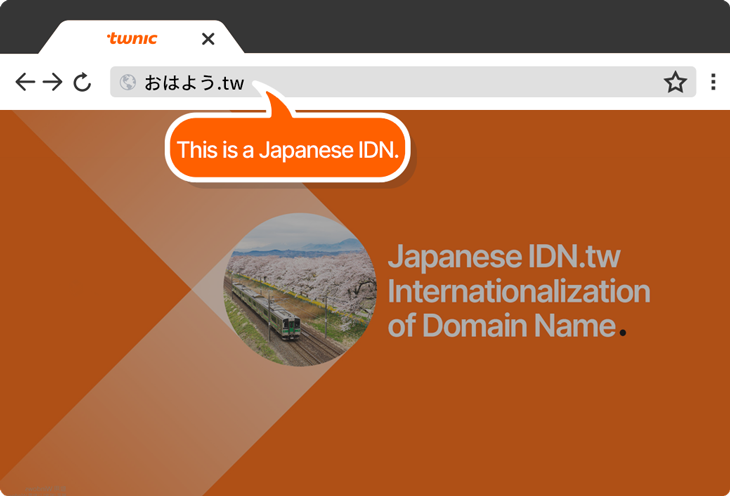Click the empty dark tab strip area

[x=480, y=26]
